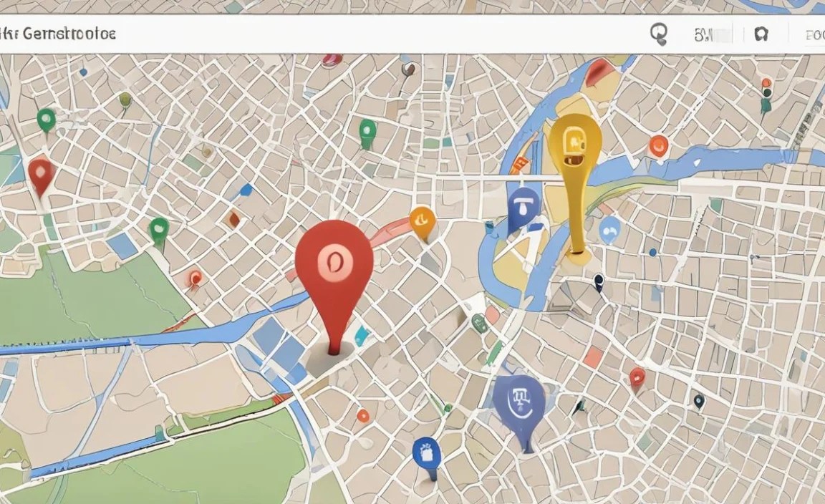Click the camera icon in top bar
The image size is (825, 504).
point(761,34)
